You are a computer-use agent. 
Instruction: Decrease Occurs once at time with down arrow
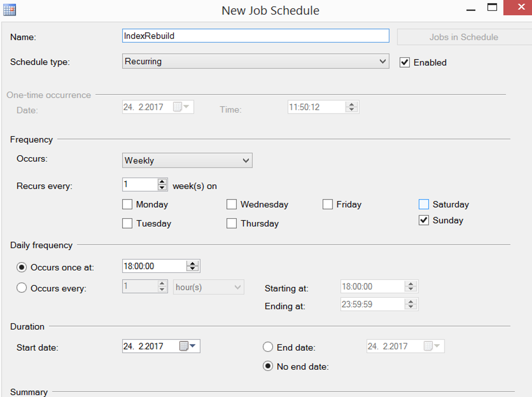click(192, 269)
